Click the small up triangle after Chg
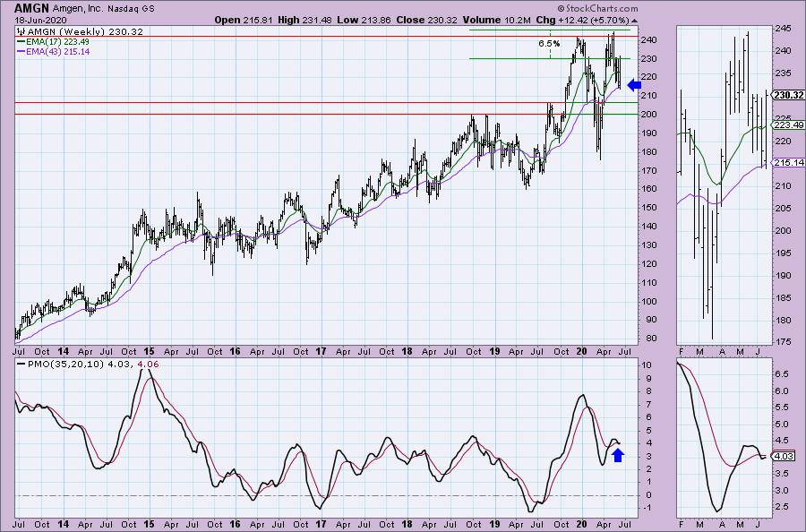 click(634, 21)
